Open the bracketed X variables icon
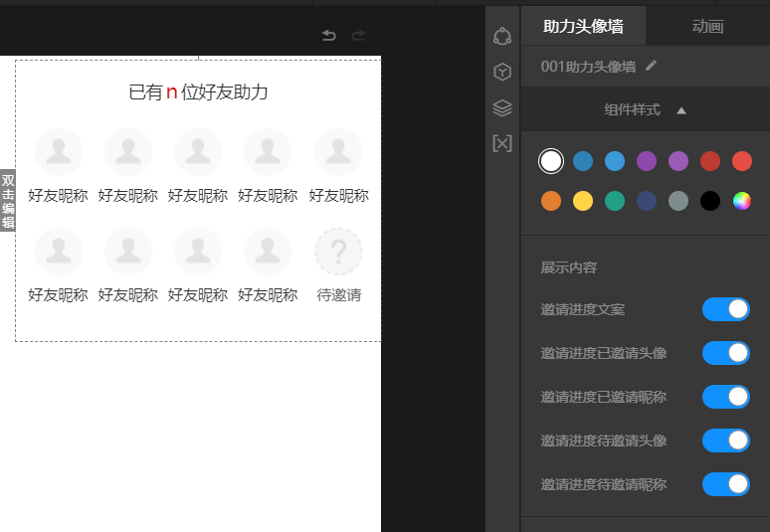770x532 pixels. tap(501, 143)
